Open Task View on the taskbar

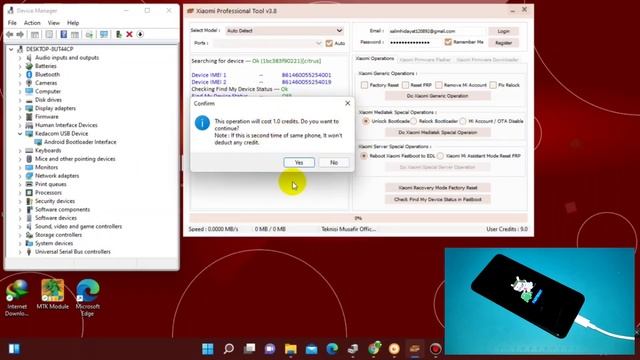tap(249, 349)
